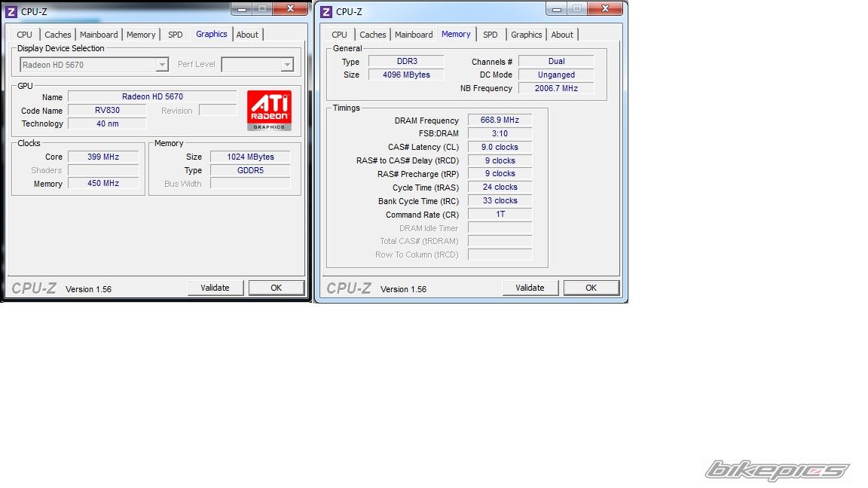
Task: Click Validate button in Graphics window
Action: click(215, 288)
